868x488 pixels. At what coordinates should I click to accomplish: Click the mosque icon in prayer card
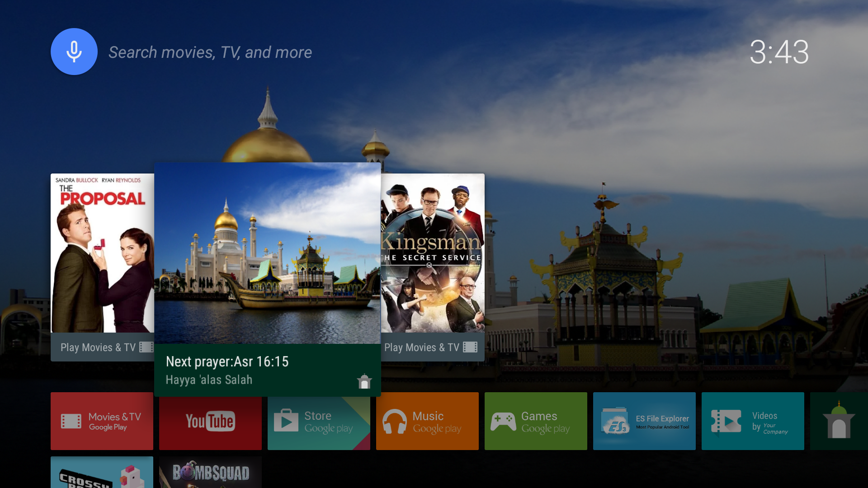(x=364, y=381)
